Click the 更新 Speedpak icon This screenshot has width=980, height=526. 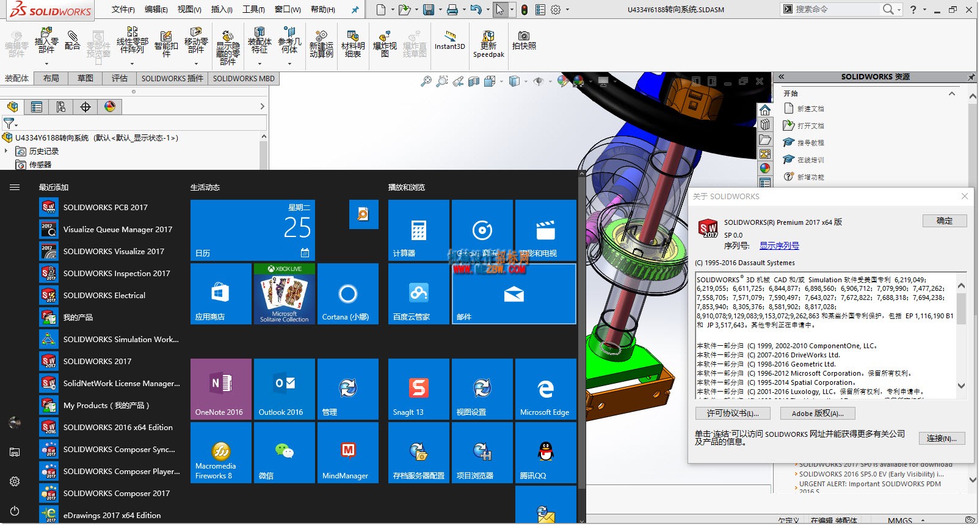(x=488, y=44)
